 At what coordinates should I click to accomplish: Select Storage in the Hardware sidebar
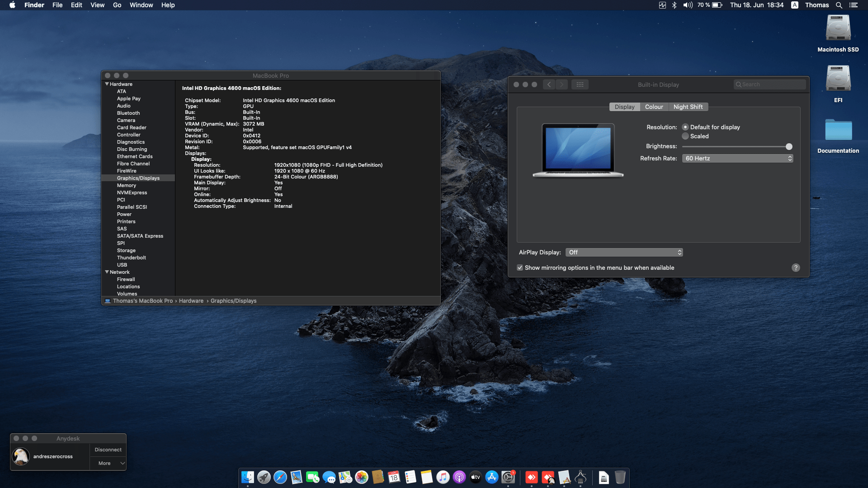coord(126,250)
